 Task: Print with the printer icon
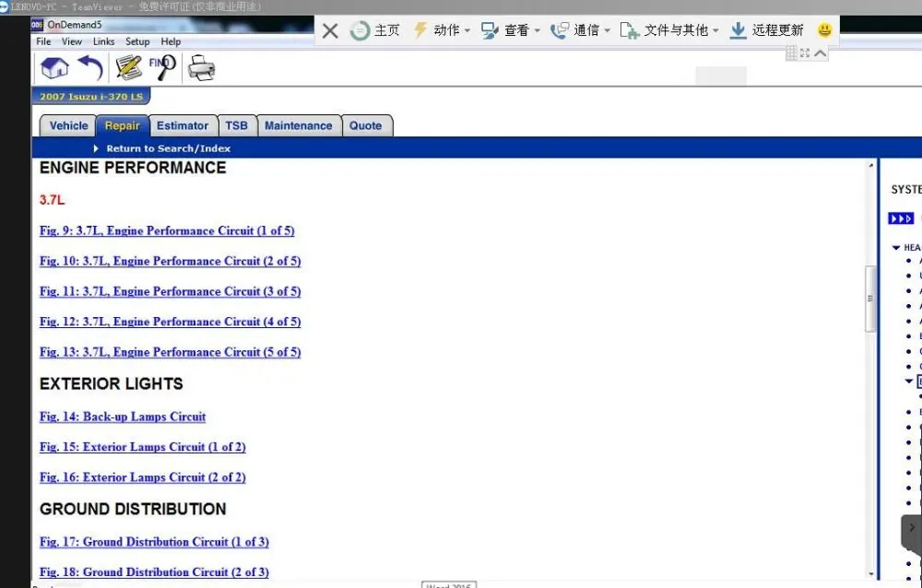(x=201, y=68)
